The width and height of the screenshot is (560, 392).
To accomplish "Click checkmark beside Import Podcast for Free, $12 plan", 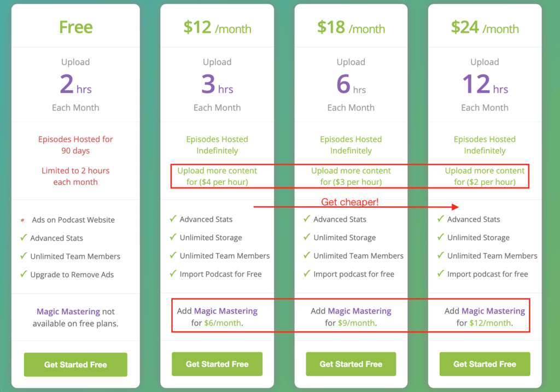I will [173, 274].
